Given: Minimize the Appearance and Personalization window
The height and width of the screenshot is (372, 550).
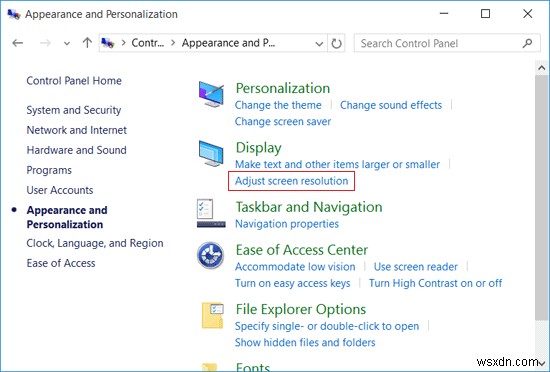Looking at the screenshot, I should coord(444,14).
